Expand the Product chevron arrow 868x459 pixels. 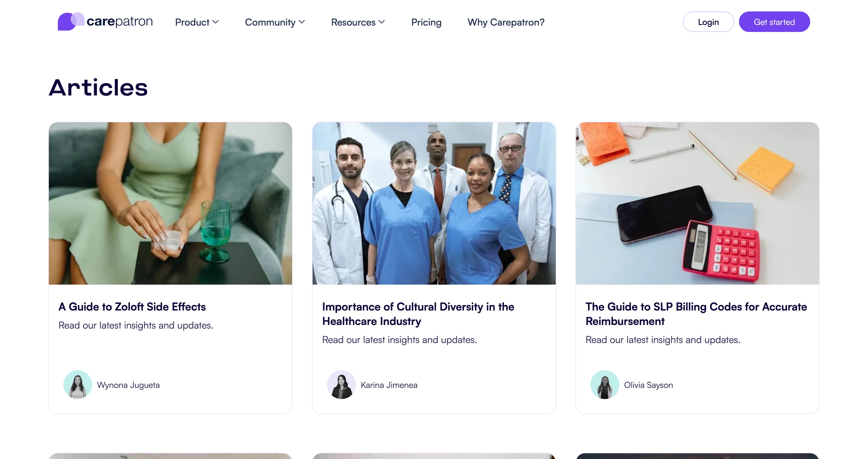[216, 22]
